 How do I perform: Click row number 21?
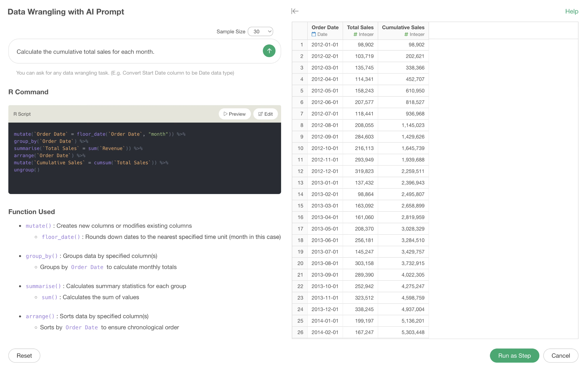tap(300, 275)
